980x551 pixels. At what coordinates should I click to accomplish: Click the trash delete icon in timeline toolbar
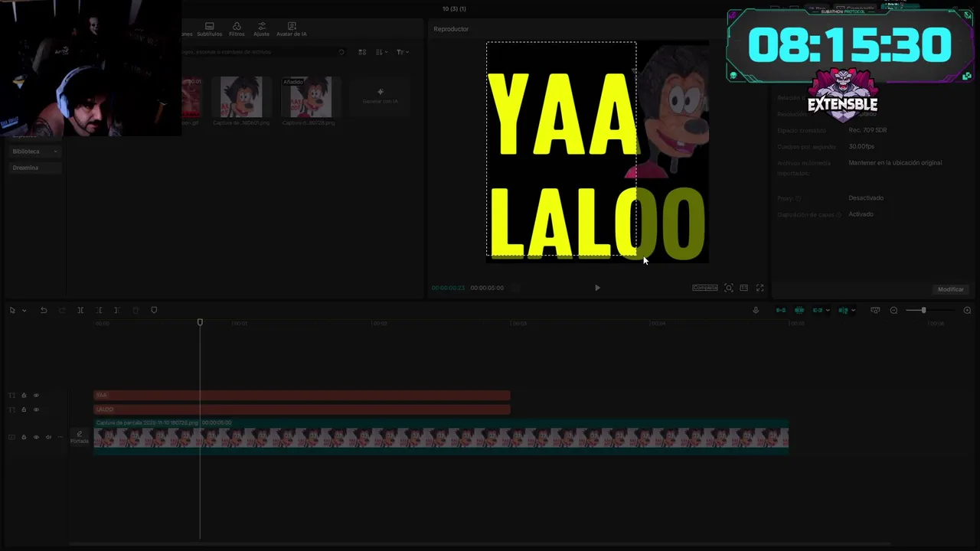click(136, 310)
